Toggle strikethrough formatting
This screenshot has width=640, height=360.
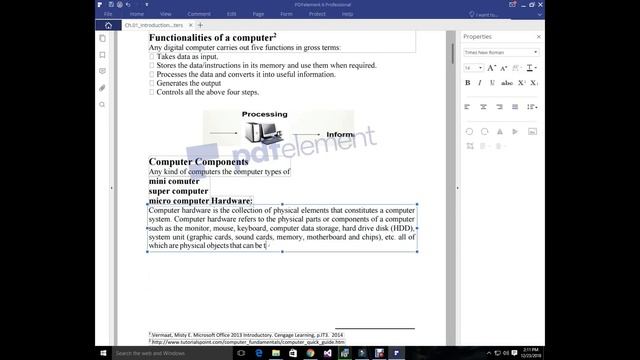(x=507, y=83)
